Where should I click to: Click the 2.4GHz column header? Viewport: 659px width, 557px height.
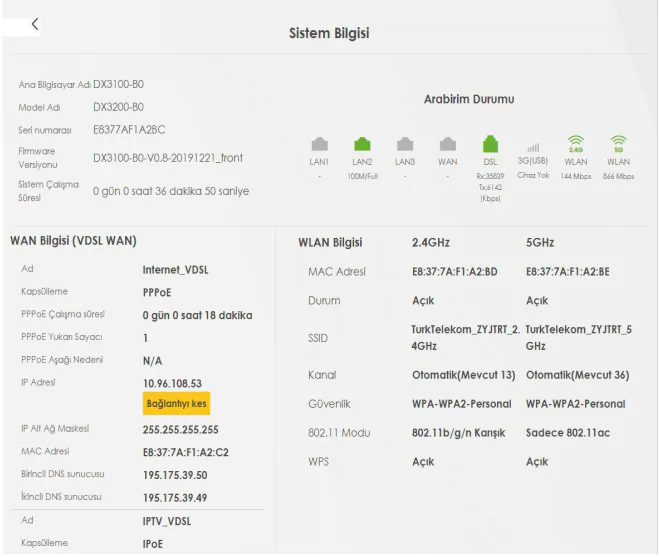pos(436,242)
